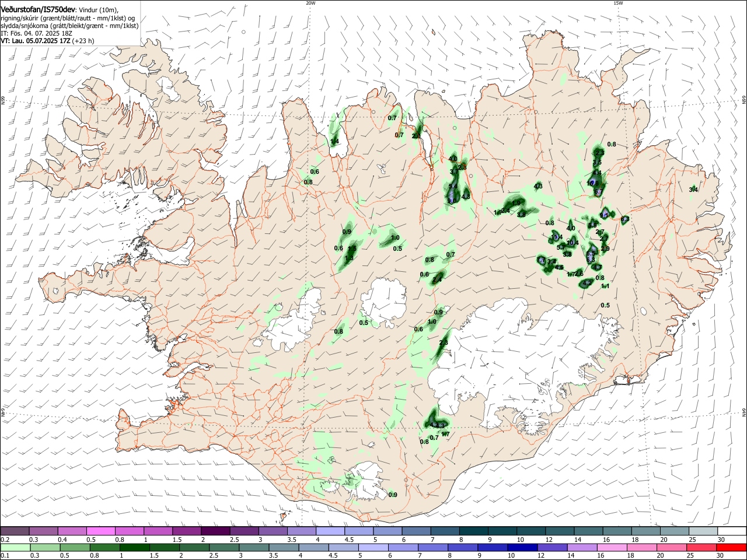Click the 1.1 rainfall value on the map
Screen dimensions: 747x560
pyautogui.click(x=605, y=286)
